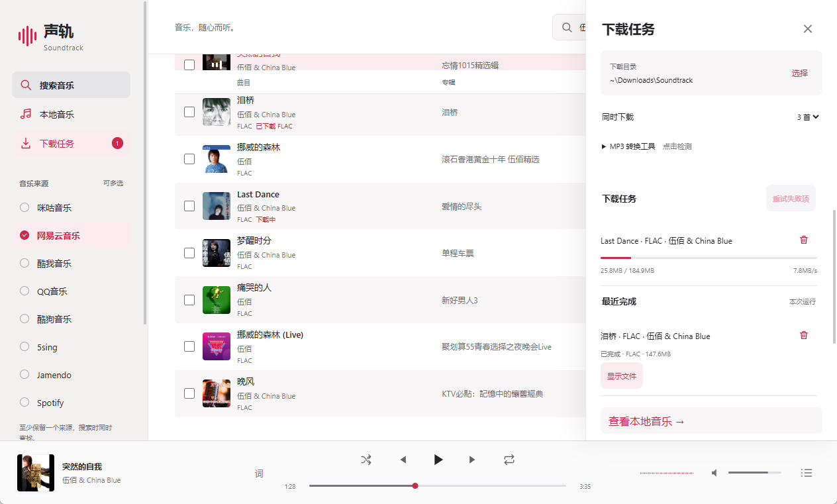Screen dimensions: 837x504
Task: Open the 同时下载 count dropdown
Action: click(x=808, y=117)
